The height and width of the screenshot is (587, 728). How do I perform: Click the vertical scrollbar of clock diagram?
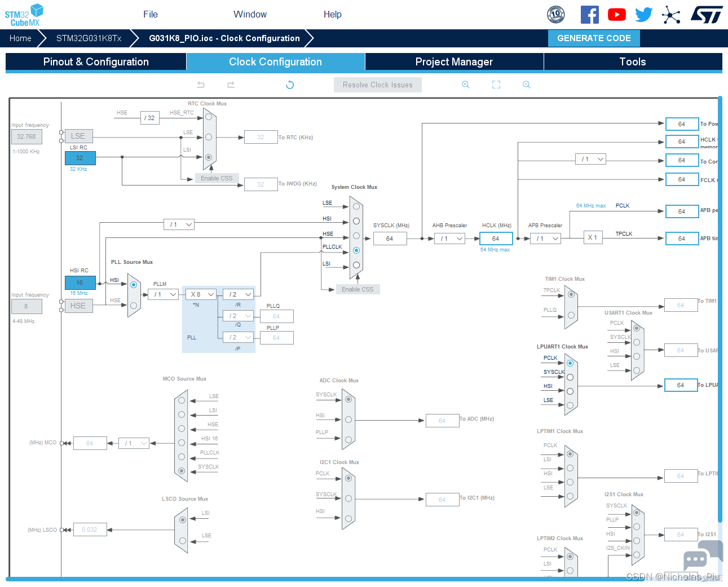tap(720, 310)
